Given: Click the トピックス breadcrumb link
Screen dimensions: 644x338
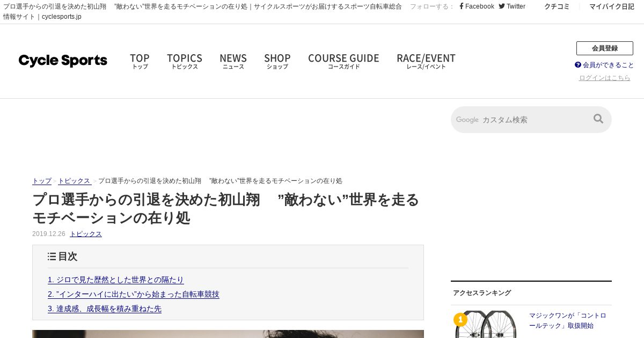Looking at the screenshot, I should [74, 181].
